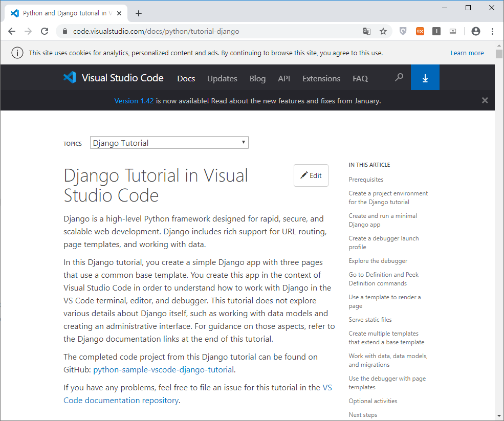Jump to Use the debugger with page templates
504x421 pixels.
387,383
